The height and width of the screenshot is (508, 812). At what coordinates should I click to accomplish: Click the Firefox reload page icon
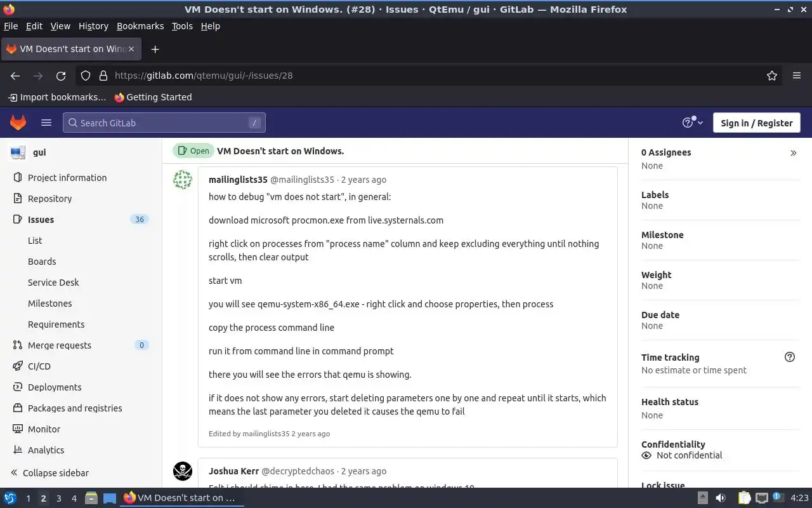pyautogui.click(x=61, y=76)
